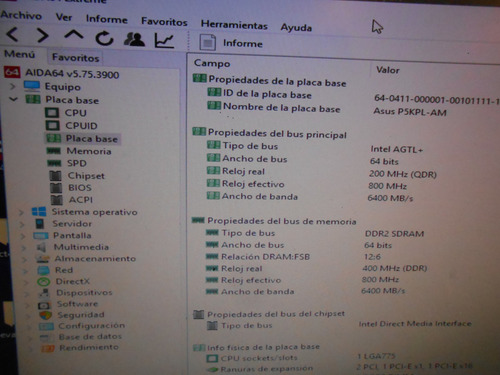Click the Seguridad shield icon
The image size is (500, 375).
pyautogui.click(x=45, y=315)
